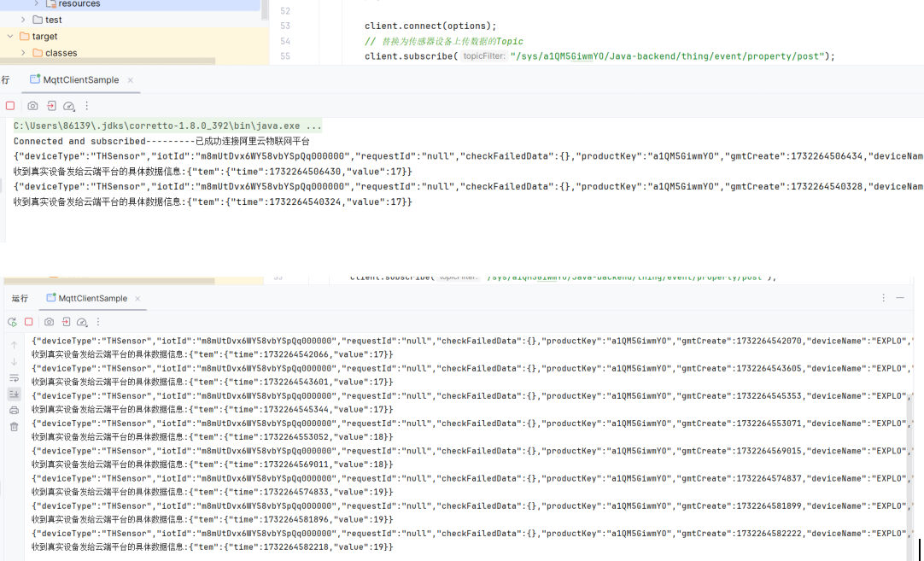Rerun MqttClientSample in lower run panel
This screenshot has width=924, height=561.
(12, 322)
